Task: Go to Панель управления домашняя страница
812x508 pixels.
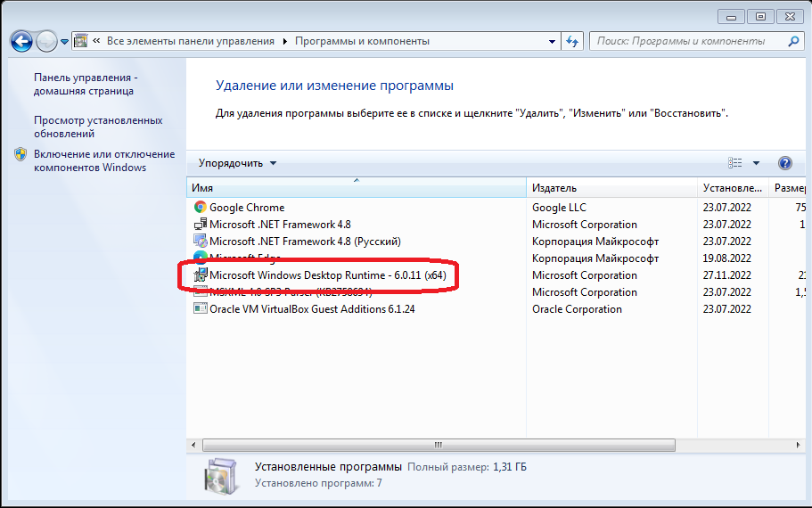Action: pyautogui.click(x=86, y=84)
